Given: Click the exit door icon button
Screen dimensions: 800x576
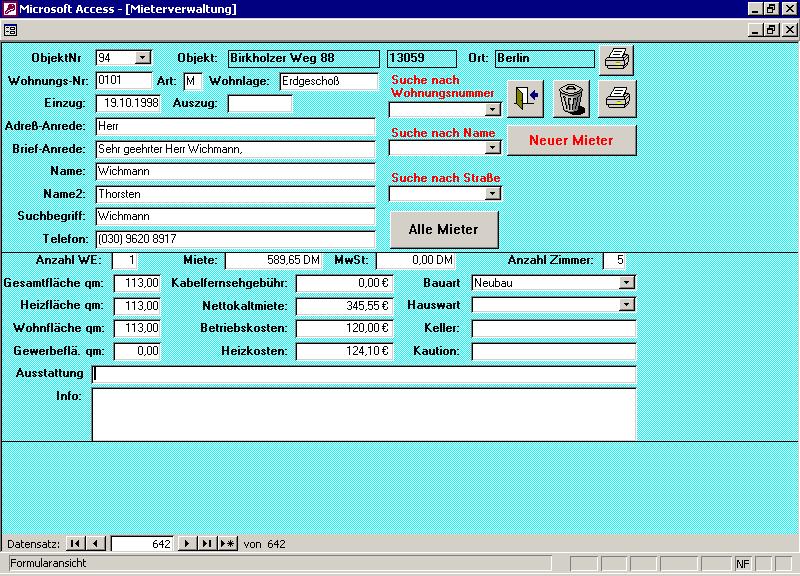Looking at the screenshot, I should click(526, 98).
